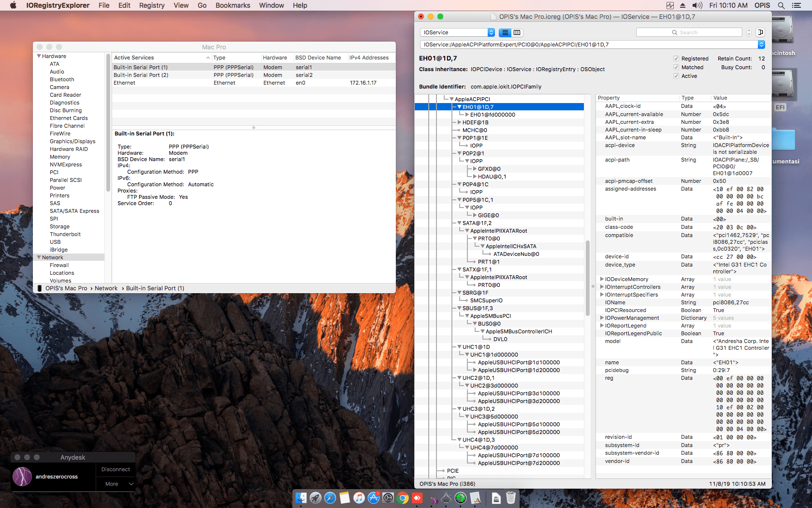Image resolution: width=812 pixels, height=508 pixels.
Task: Collapse the Network section in Mac Pro sidebar
Action: pos(39,257)
